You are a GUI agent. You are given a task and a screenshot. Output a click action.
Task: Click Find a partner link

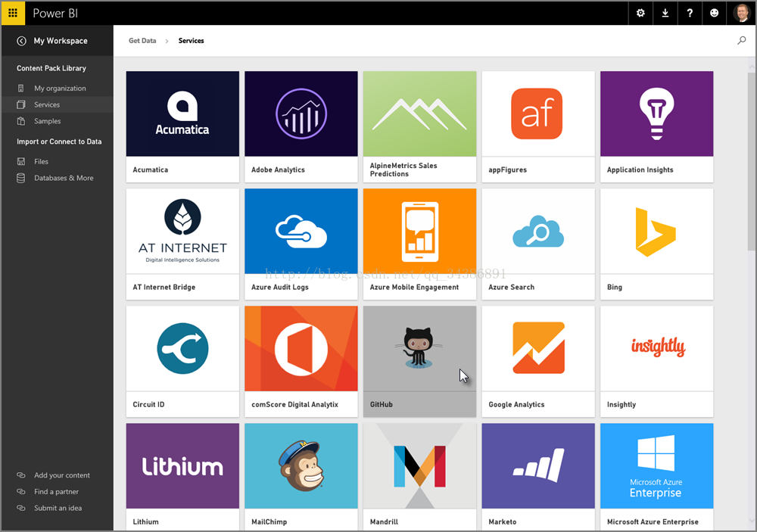pos(57,492)
